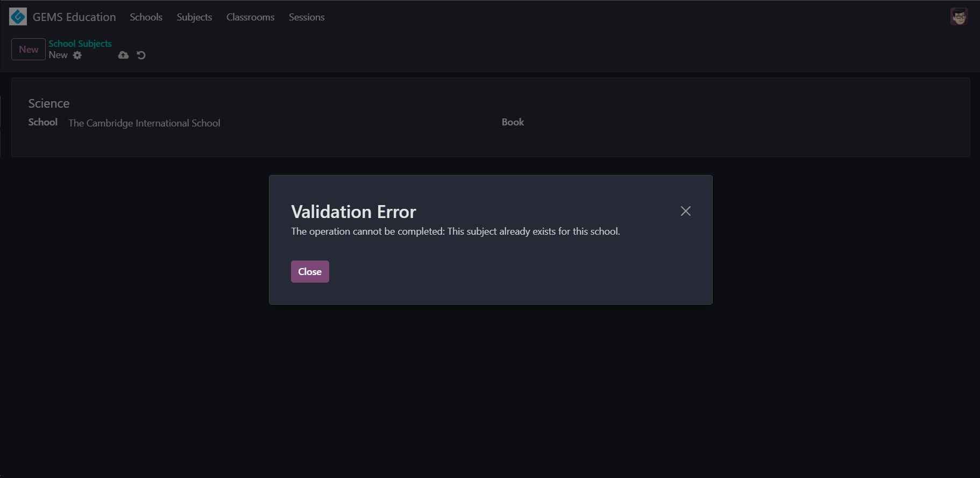Image resolution: width=980 pixels, height=478 pixels.
Task: Open the gear actions menu
Action: (77, 55)
